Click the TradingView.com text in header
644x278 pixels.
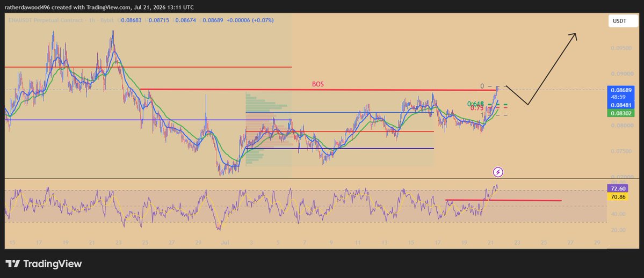(x=108, y=8)
